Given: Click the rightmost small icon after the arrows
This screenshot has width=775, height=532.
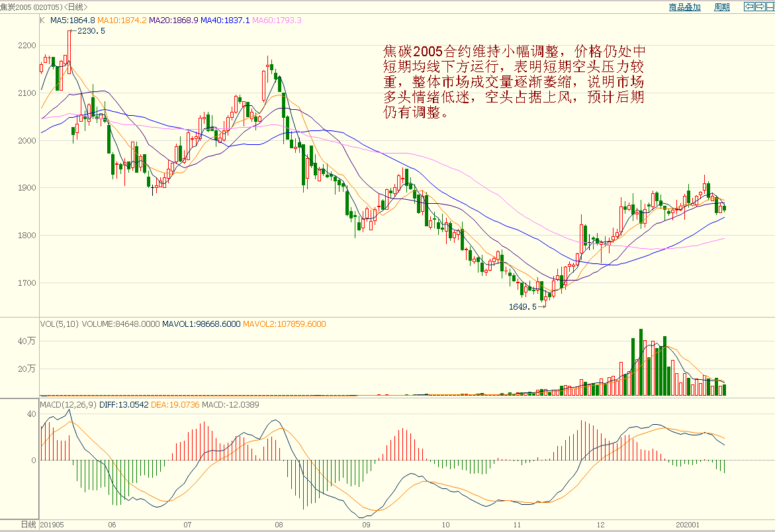Looking at the screenshot, I should (769, 7).
